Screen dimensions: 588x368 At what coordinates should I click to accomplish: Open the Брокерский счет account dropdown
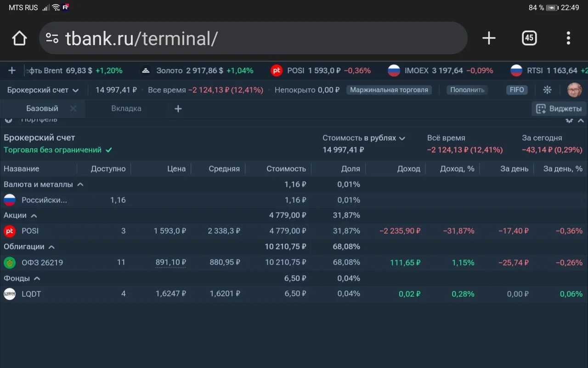click(43, 90)
